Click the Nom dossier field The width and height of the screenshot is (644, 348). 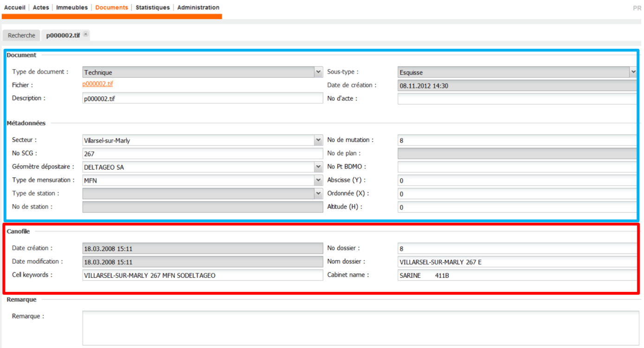pos(517,262)
